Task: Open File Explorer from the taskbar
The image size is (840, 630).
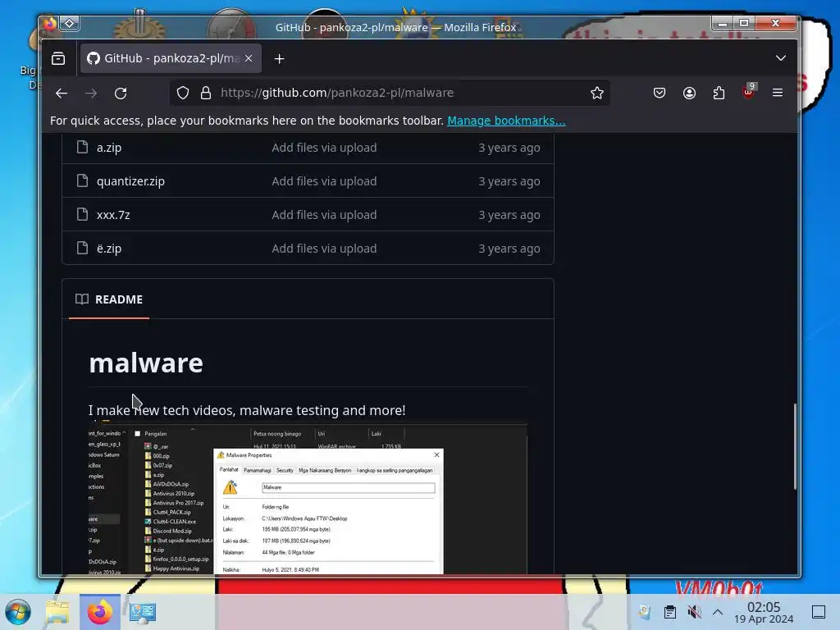Action: [x=57, y=612]
